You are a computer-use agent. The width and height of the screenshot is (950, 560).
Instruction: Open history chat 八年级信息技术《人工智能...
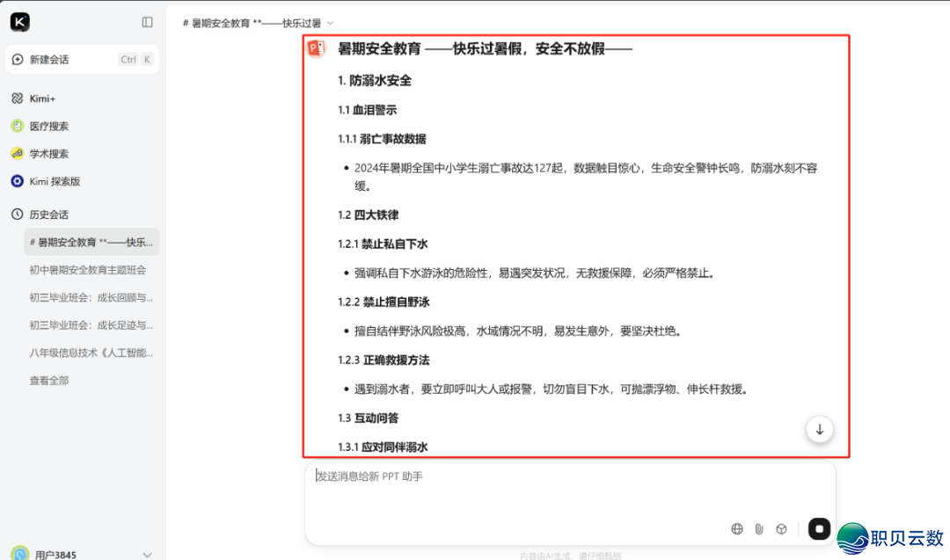(91, 353)
